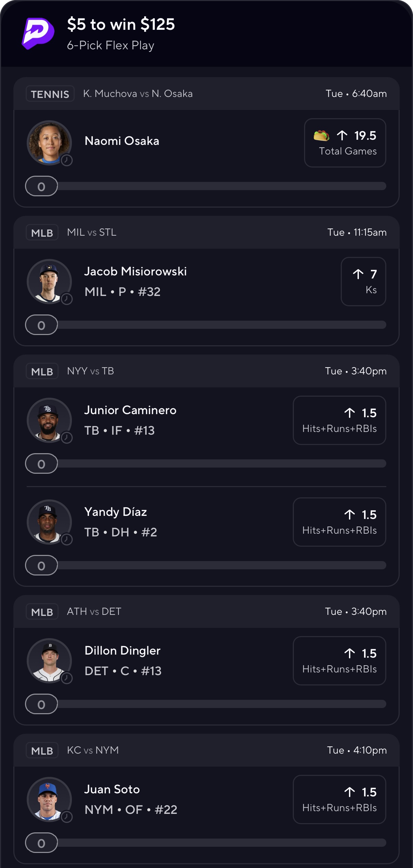Click Juan Soto's player headshot
This screenshot has height=868, width=413.
coord(49,799)
